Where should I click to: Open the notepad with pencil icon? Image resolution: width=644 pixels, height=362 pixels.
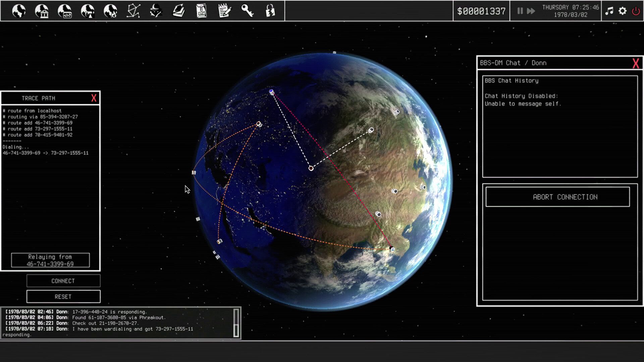pos(224,11)
